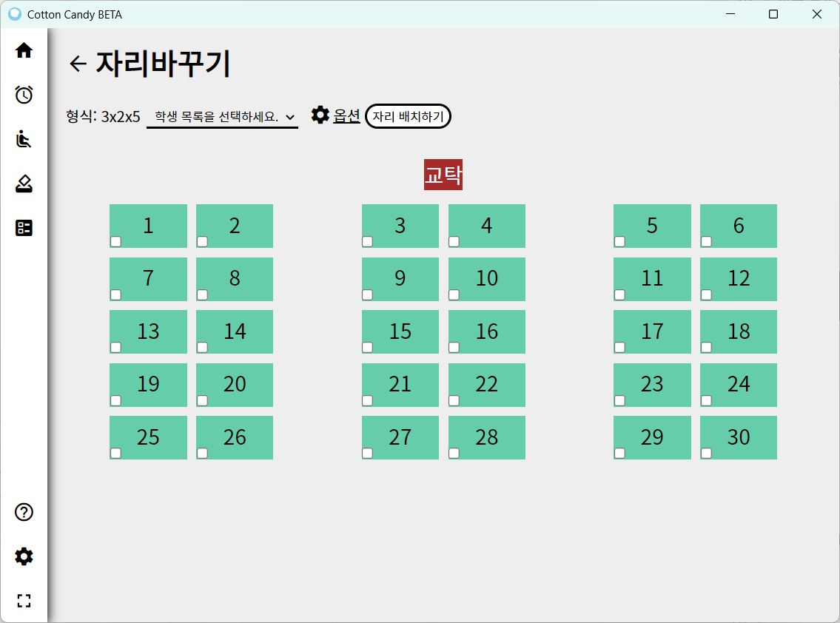Select the seat arrangement sidebar icon
The image size is (840, 623).
[24, 139]
